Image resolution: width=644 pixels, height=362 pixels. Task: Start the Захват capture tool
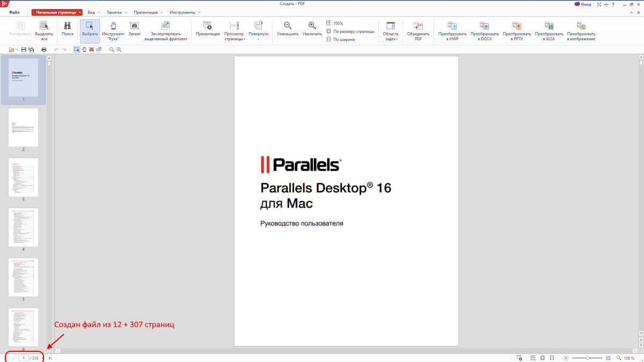(134, 29)
